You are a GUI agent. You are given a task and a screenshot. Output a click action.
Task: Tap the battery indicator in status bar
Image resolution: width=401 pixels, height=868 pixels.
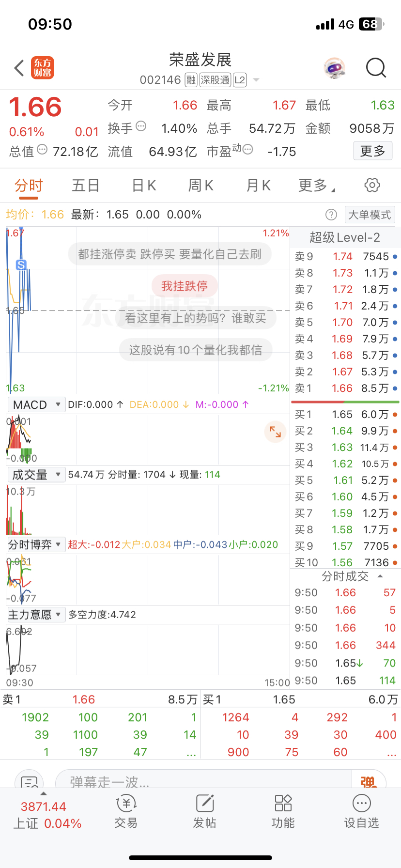tap(371, 24)
